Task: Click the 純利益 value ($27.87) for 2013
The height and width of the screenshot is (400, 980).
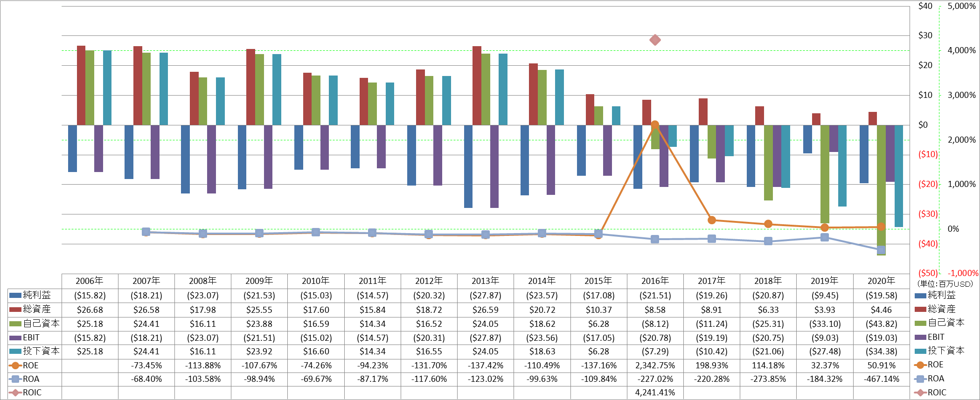Action: pyautogui.click(x=486, y=296)
